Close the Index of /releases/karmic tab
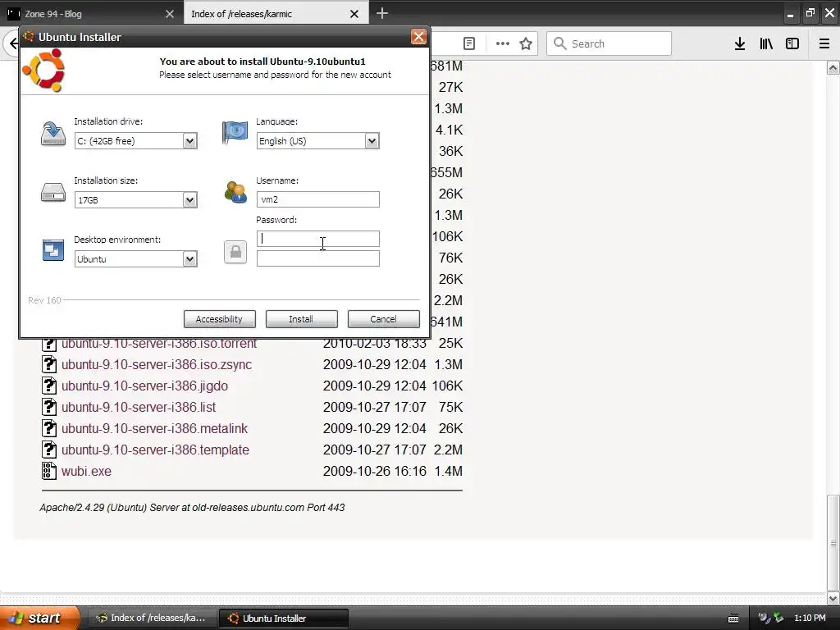Viewport: 840px width, 630px height. click(354, 14)
